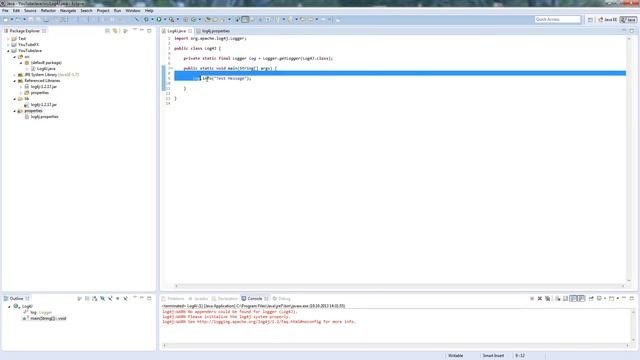Viewport: 640px width, 360px height.
Task: Click the logging.apache.org link in Console
Action: (259, 322)
